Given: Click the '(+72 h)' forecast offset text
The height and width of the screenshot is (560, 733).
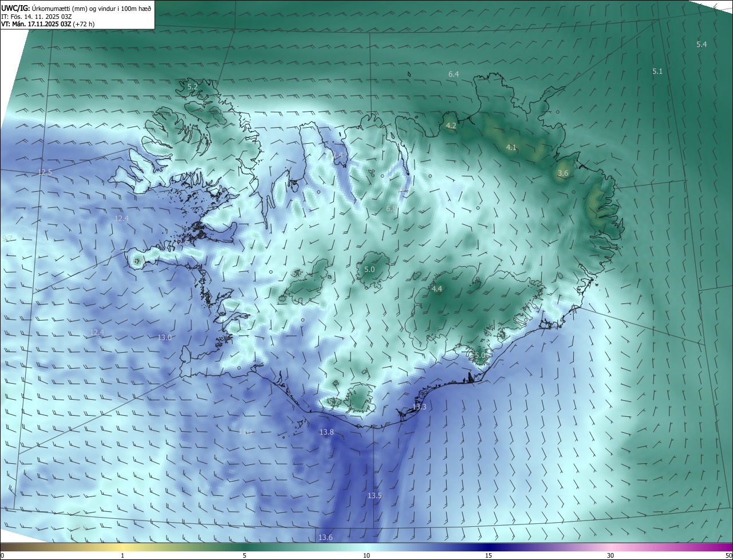Looking at the screenshot, I should (84, 24).
